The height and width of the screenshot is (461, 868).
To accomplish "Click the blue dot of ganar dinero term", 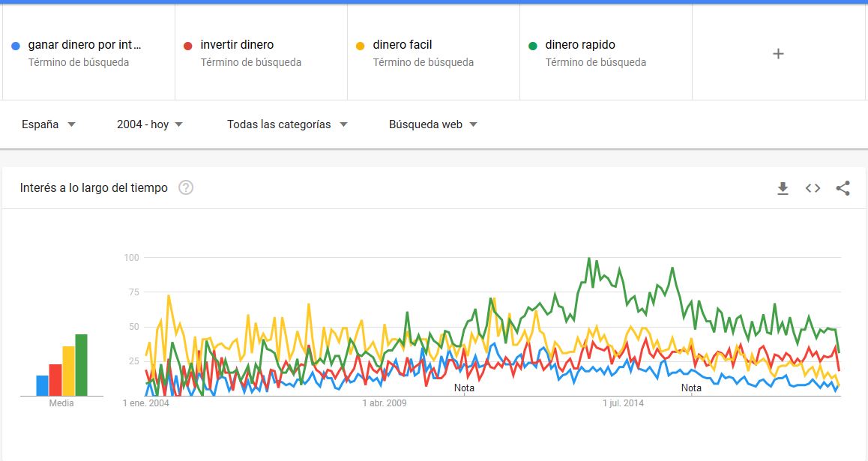I will (x=16, y=46).
